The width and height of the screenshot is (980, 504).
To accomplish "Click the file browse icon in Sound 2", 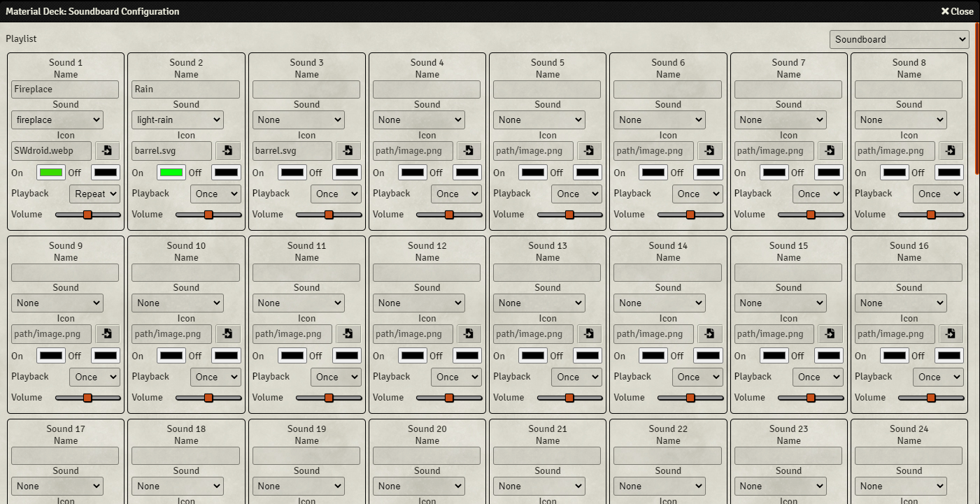I will click(228, 151).
